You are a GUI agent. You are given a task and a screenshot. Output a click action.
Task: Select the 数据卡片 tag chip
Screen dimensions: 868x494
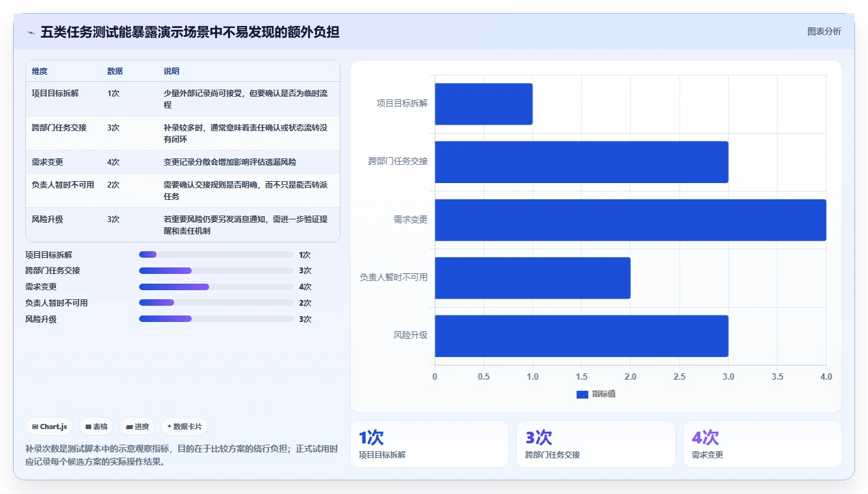(185, 426)
